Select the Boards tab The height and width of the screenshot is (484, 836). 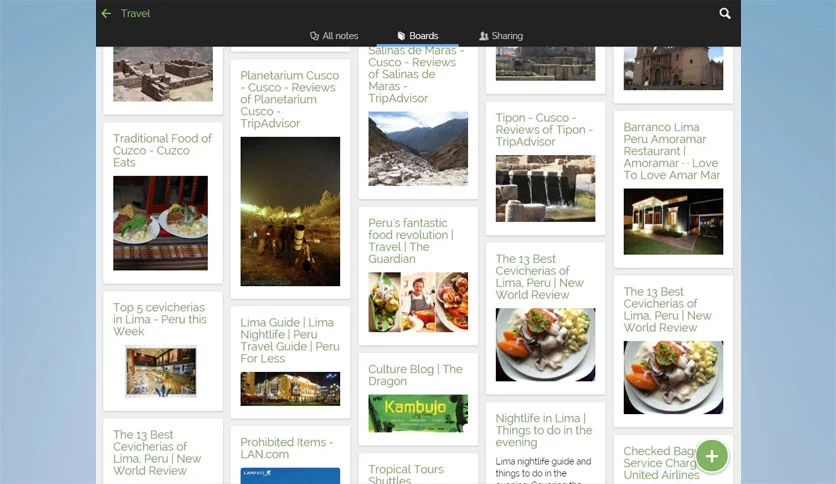[x=417, y=36]
